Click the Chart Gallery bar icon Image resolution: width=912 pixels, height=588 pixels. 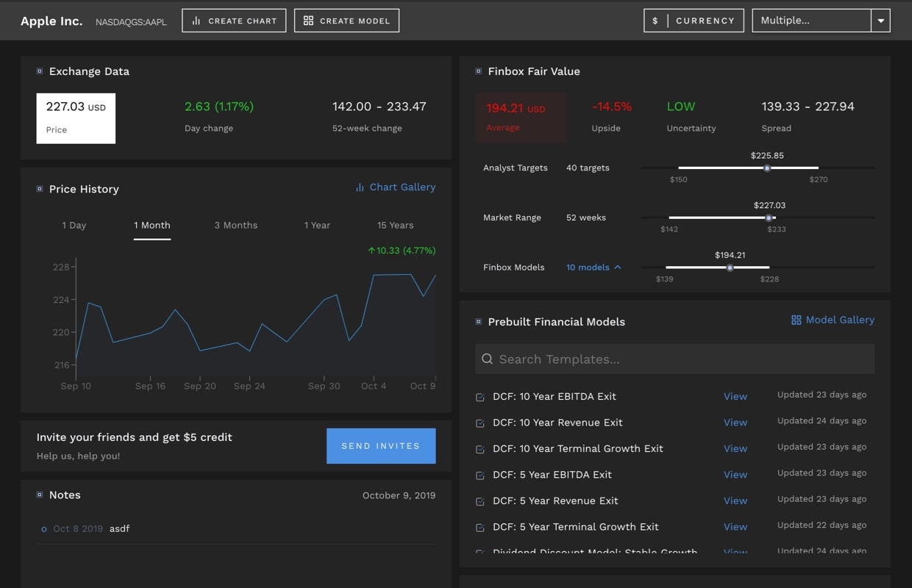[360, 187]
